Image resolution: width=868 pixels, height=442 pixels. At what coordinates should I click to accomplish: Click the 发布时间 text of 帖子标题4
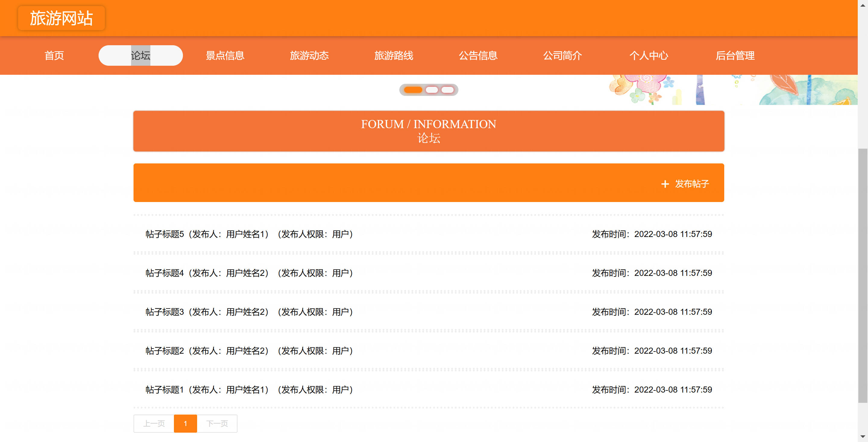pos(652,273)
